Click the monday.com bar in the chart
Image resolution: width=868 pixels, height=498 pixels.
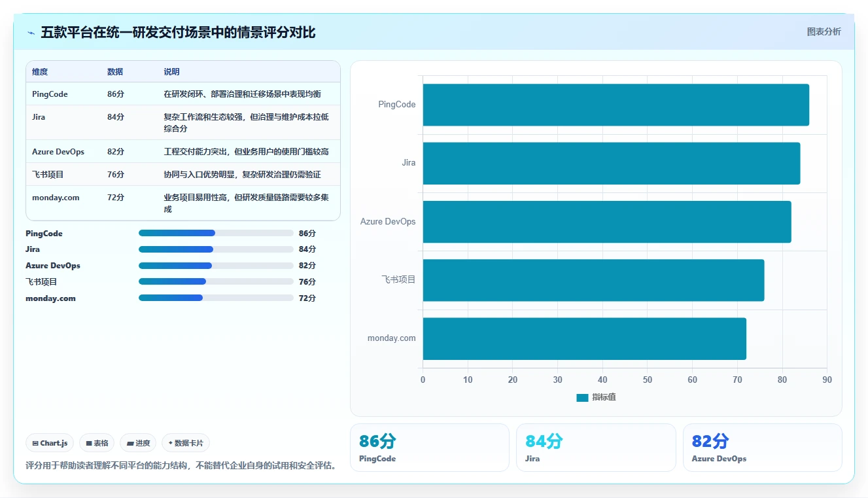point(584,338)
